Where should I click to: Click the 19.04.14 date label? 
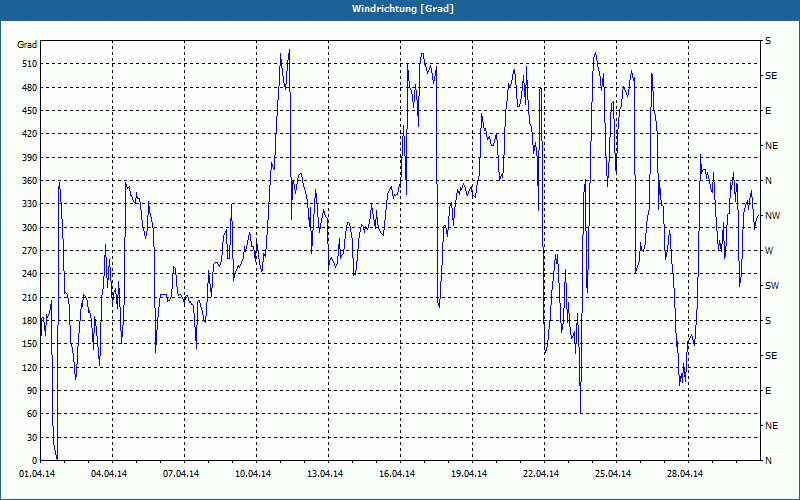469,474
